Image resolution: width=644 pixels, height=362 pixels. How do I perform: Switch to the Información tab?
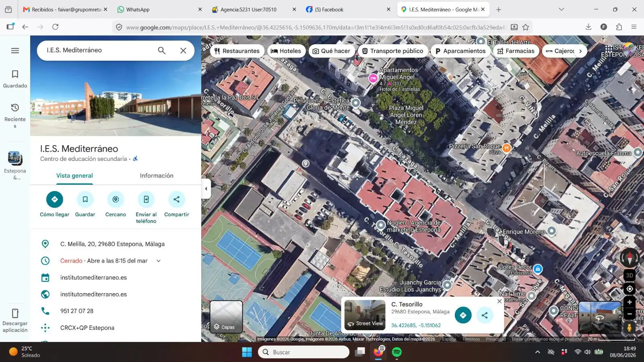click(157, 176)
